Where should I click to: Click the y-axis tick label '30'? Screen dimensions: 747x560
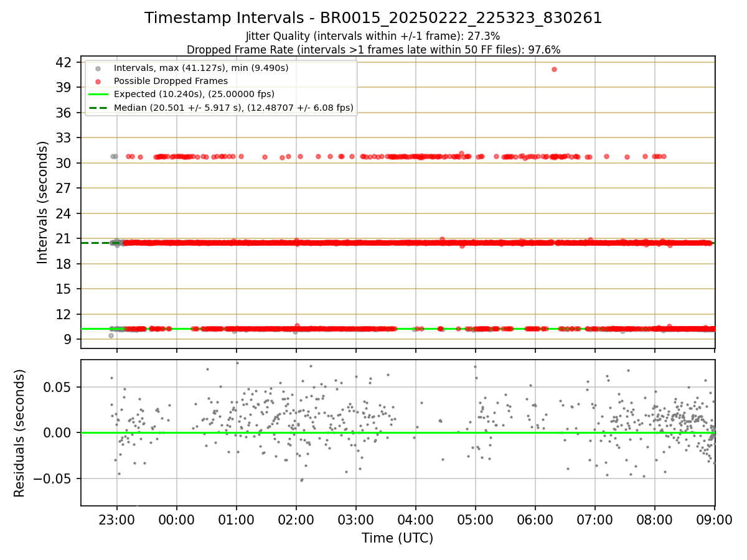point(64,163)
